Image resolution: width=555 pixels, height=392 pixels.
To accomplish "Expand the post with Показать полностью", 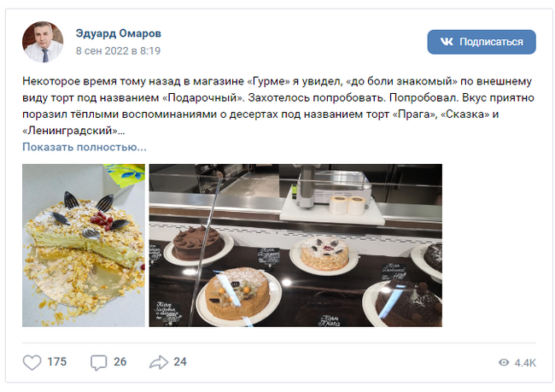I will (85, 147).
